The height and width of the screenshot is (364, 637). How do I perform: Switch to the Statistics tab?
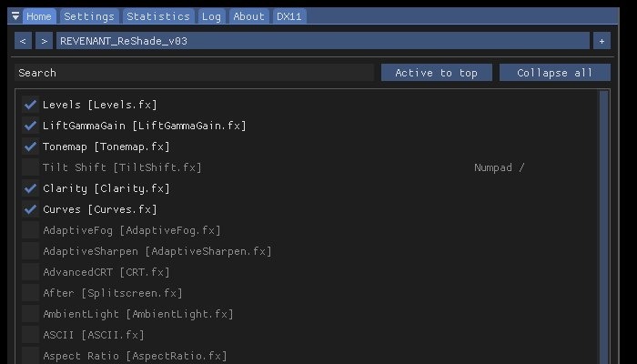click(158, 16)
